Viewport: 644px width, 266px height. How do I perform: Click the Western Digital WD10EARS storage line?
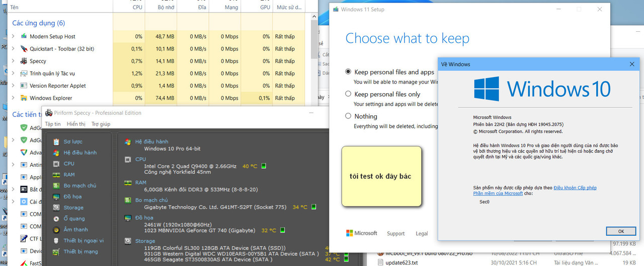[231, 254]
